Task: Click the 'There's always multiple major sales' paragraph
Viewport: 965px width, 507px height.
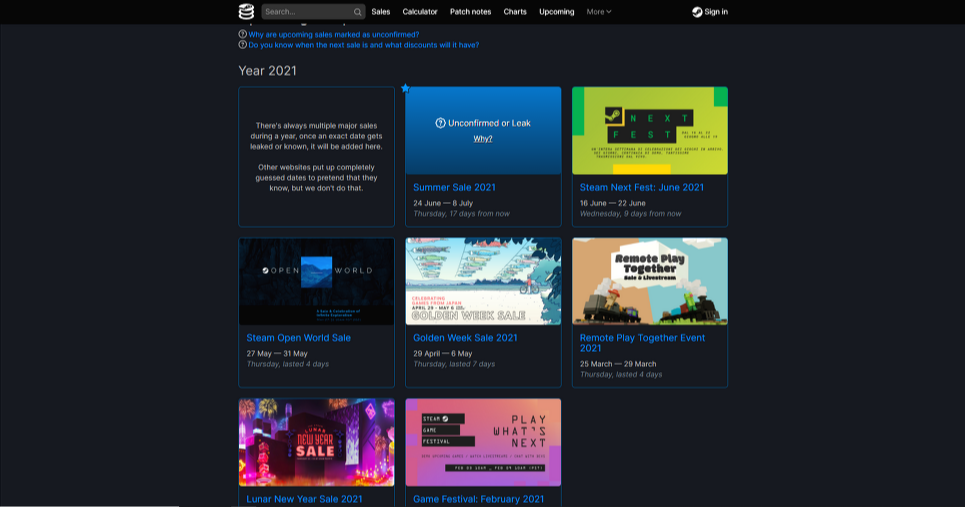Action: [316, 136]
